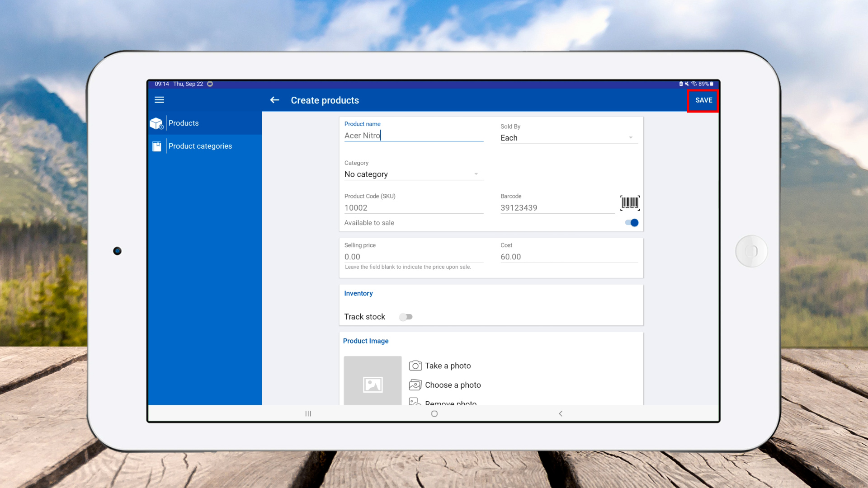This screenshot has height=488, width=868.
Task: Click the Barcode input field
Action: click(557, 208)
